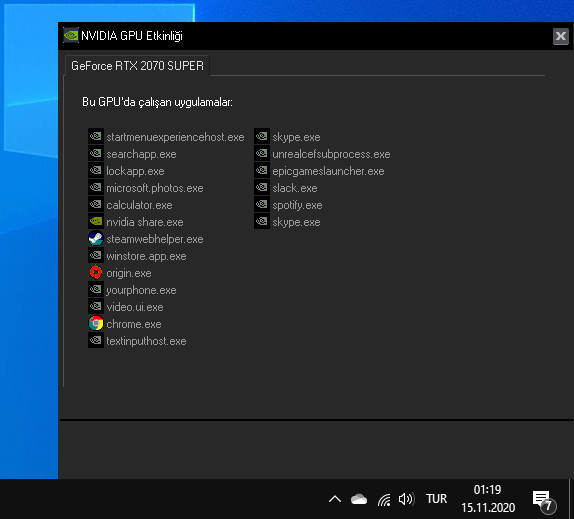Screen dimensions: 574x519
Task: Show hidden system tray icons
Action: [335, 499]
